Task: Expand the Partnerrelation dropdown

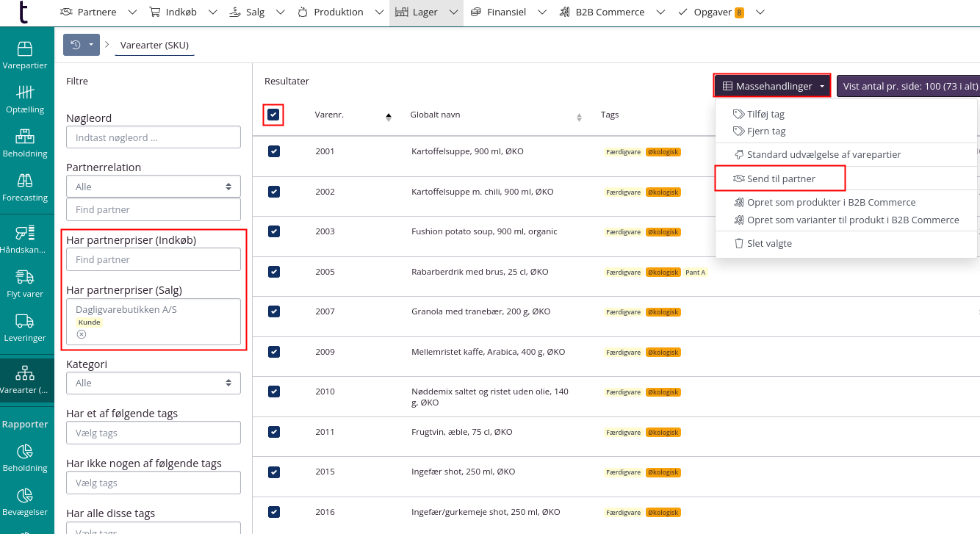Action: coord(154,187)
